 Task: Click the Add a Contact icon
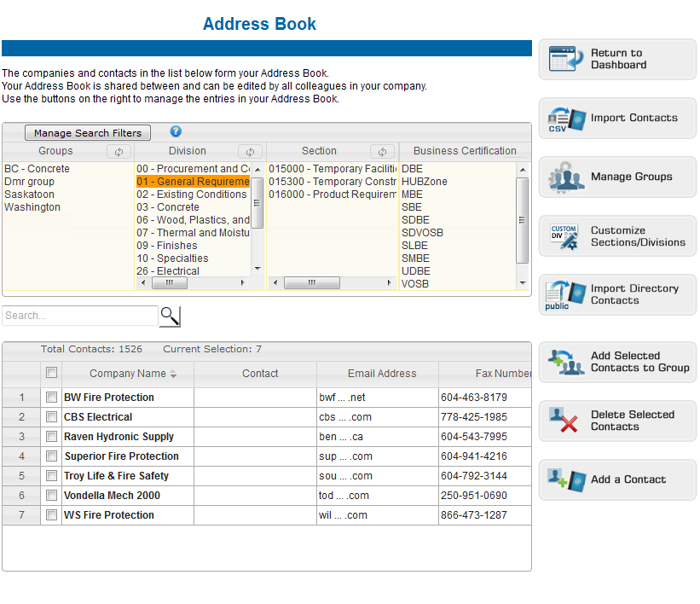[564, 479]
